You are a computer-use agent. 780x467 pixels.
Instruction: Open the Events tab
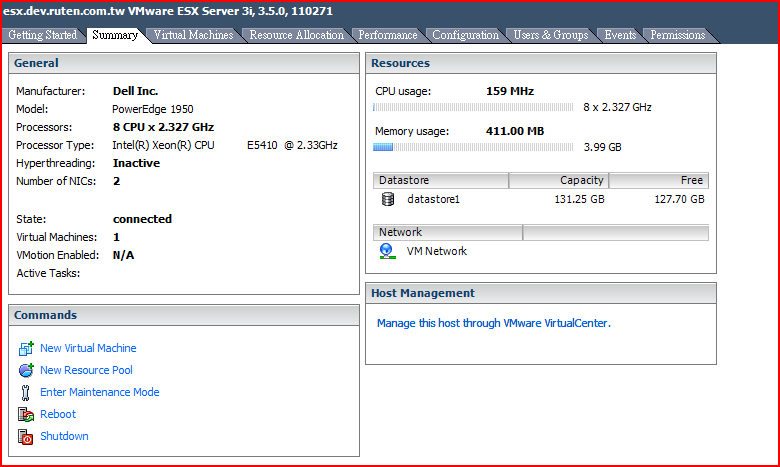tap(620, 35)
